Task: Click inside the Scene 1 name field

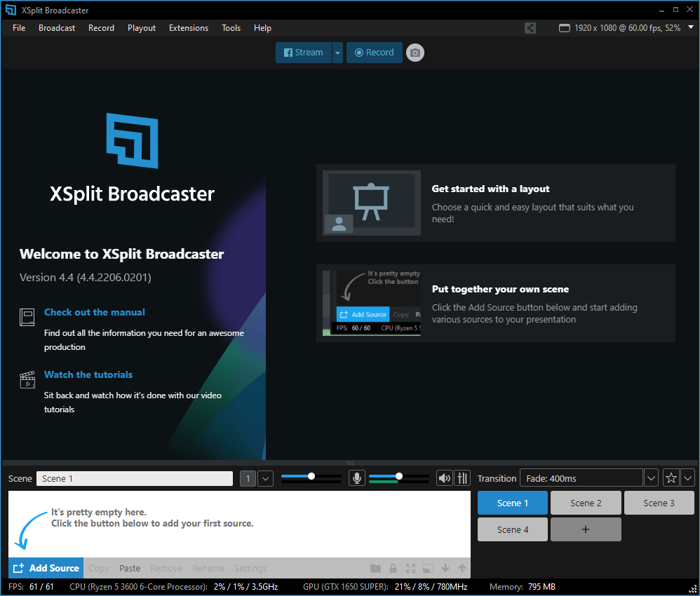Action: (134, 478)
